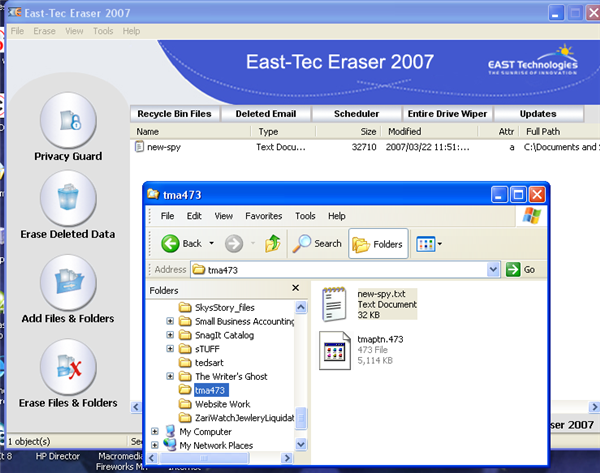
Task: Open the Eraser Erase menu
Action: (x=44, y=31)
